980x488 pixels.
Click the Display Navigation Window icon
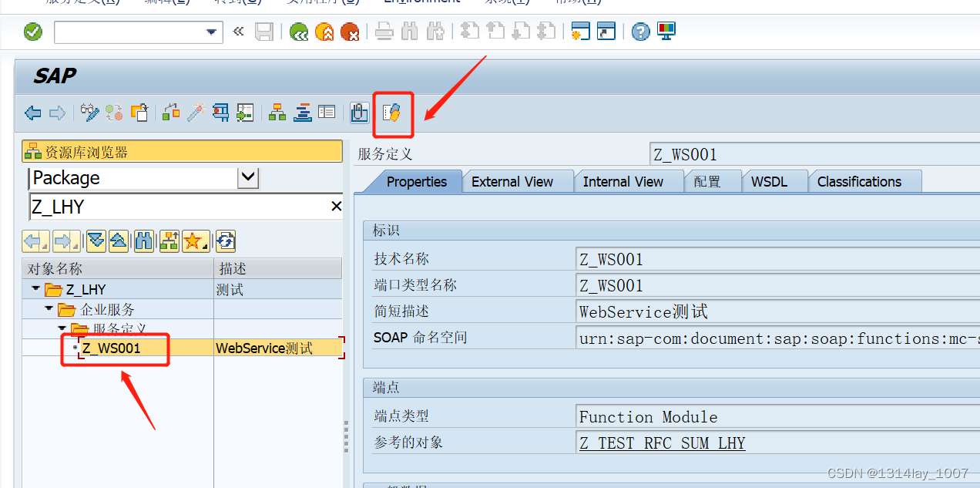tap(302, 113)
